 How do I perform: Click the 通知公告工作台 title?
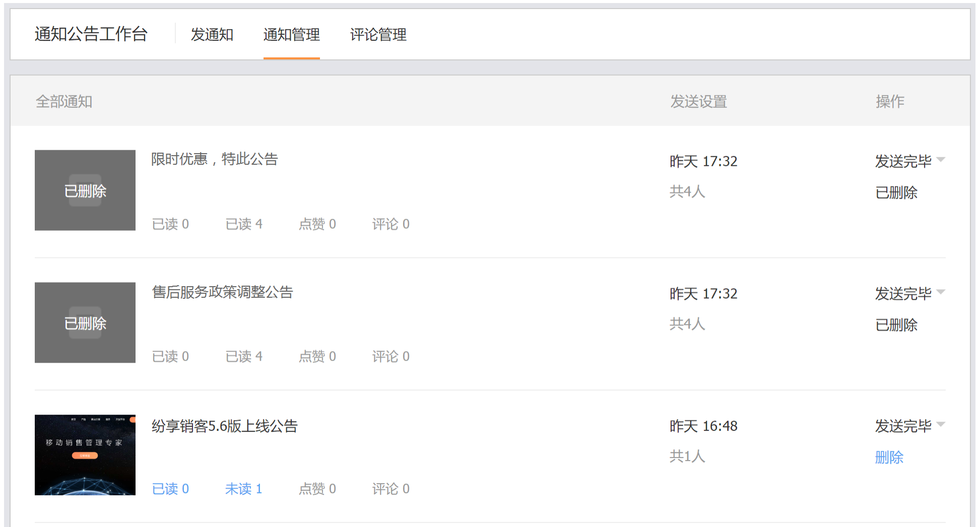(91, 34)
